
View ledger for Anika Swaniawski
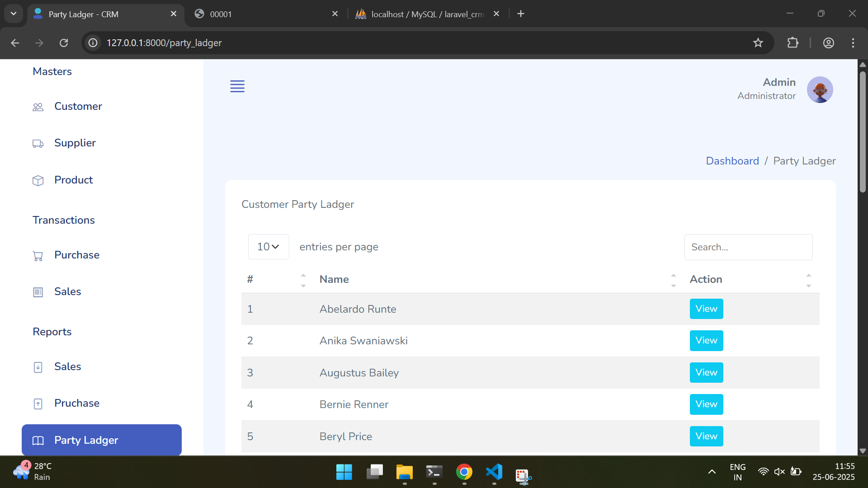(706, 341)
